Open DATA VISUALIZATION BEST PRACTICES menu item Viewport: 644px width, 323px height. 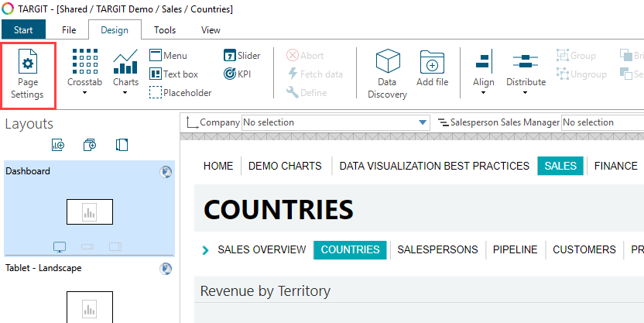click(x=434, y=166)
